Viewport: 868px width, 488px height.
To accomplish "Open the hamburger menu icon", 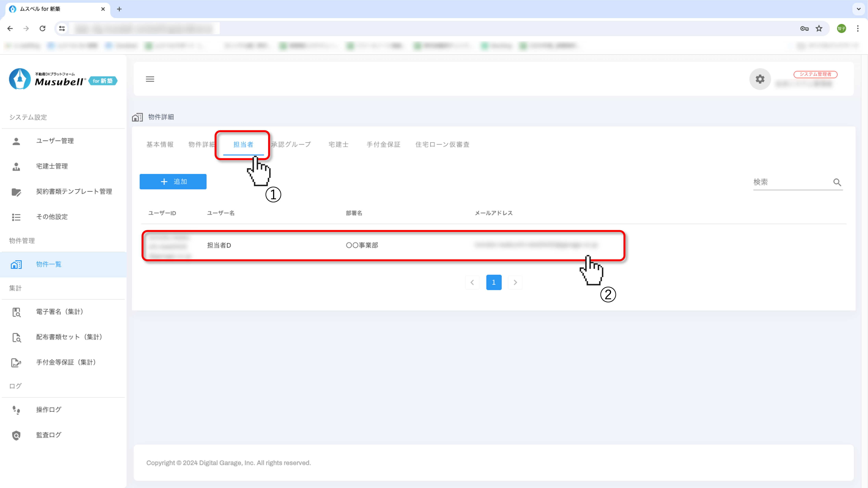I will click(150, 79).
